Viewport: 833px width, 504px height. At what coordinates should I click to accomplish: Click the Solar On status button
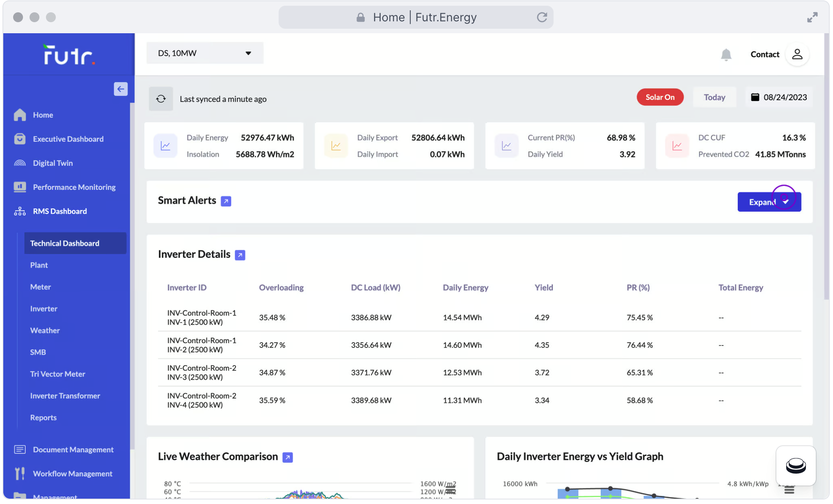pos(660,97)
